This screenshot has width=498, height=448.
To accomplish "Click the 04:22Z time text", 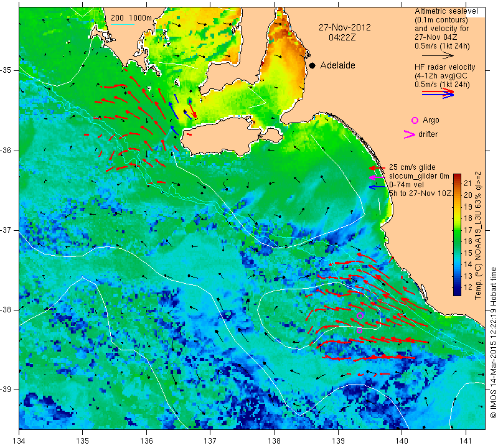I will click(x=342, y=37).
